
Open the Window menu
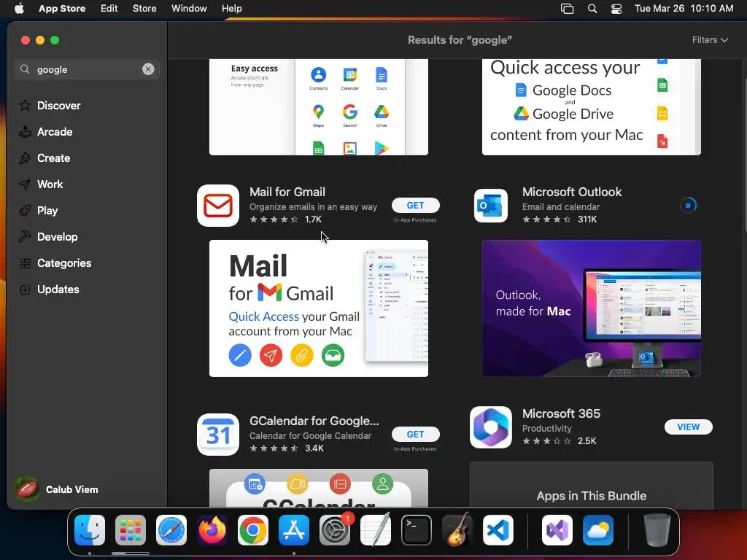point(189,9)
